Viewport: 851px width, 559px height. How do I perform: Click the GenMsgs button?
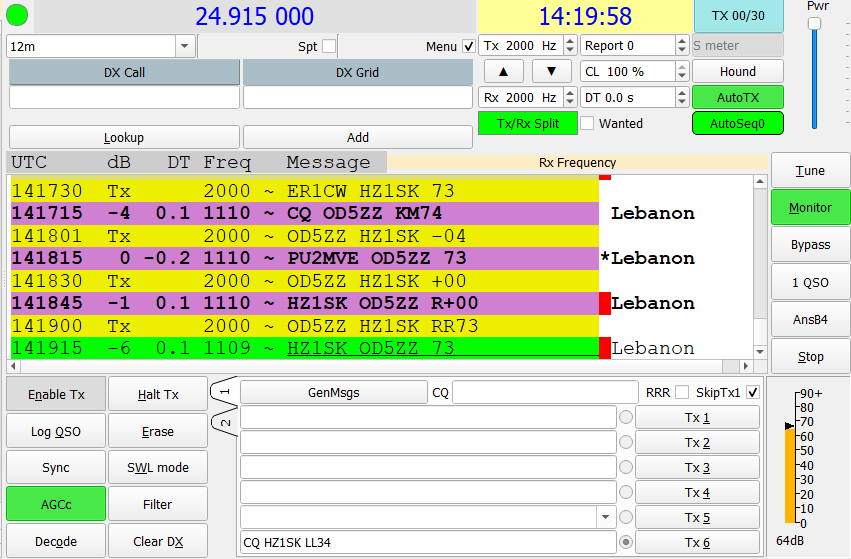tap(333, 392)
